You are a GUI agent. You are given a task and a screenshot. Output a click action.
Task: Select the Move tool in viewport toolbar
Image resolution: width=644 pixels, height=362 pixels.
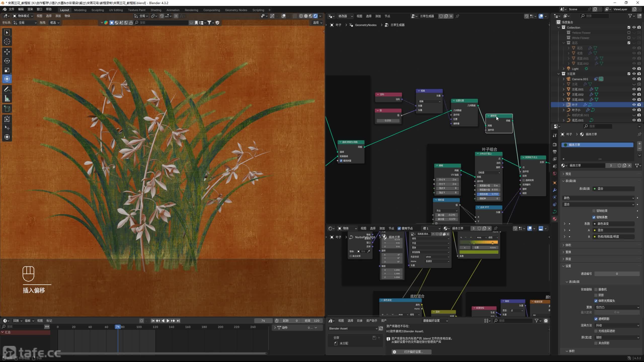click(x=7, y=52)
